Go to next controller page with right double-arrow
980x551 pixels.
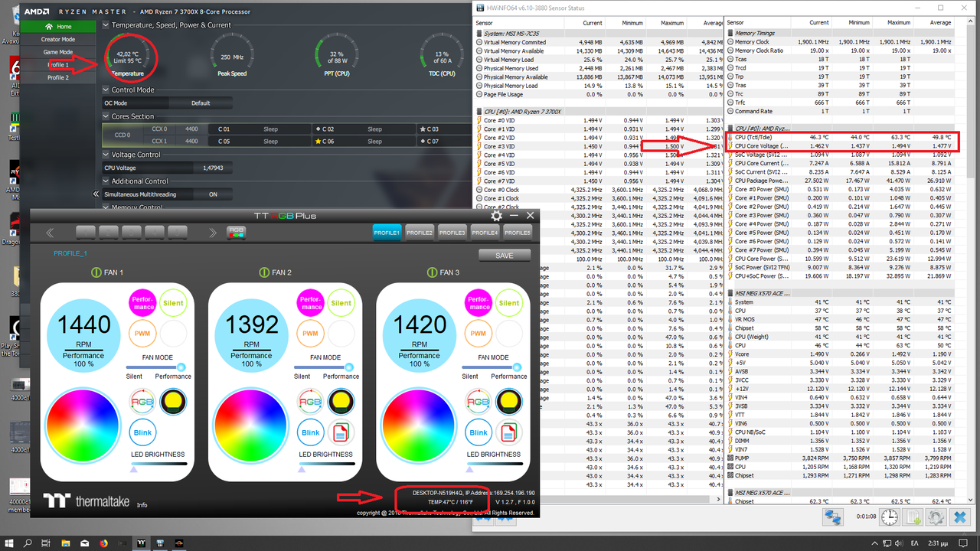213,233
